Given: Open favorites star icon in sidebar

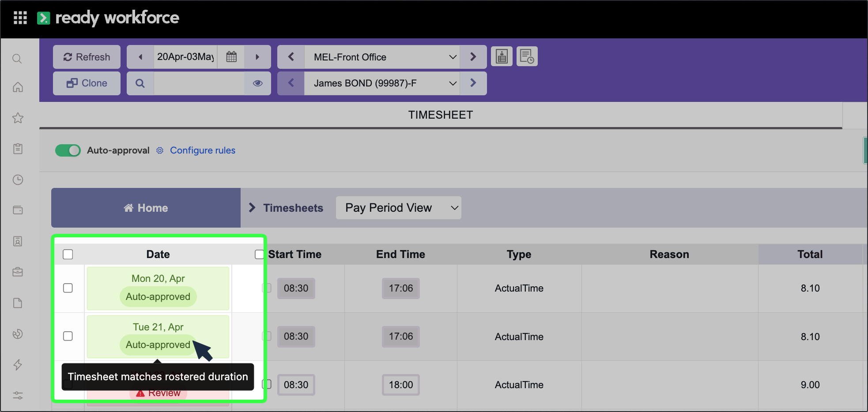Looking at the screenshot, I should [18, 118].
